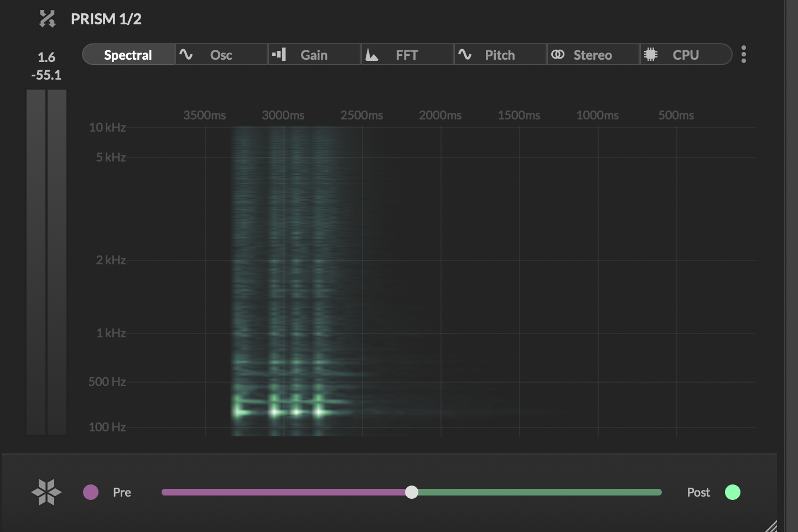
Task: Toggle the purple Pre indicator
Action: (91, 492)
